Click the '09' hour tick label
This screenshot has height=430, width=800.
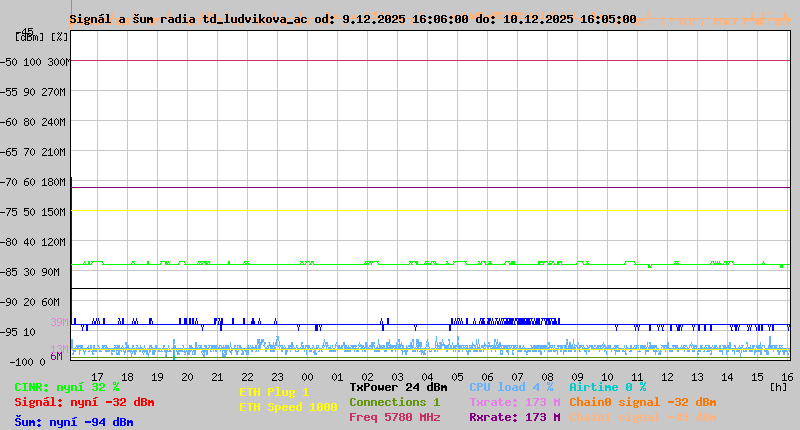[x=577, y=377]
